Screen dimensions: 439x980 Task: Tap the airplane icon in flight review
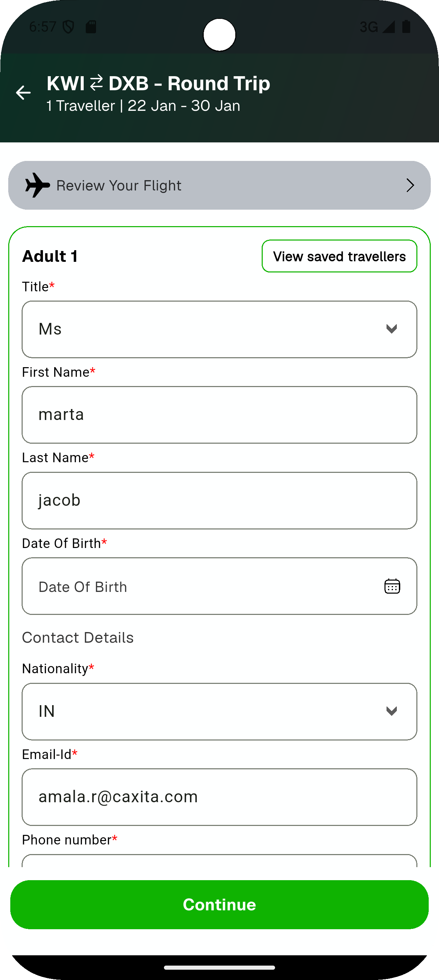point(37,185)
